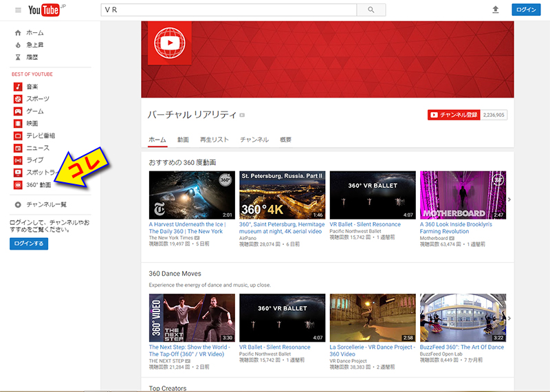Click the スポットライト icon
This screenshot has height=392, width=550.
[x=18, y=173]
